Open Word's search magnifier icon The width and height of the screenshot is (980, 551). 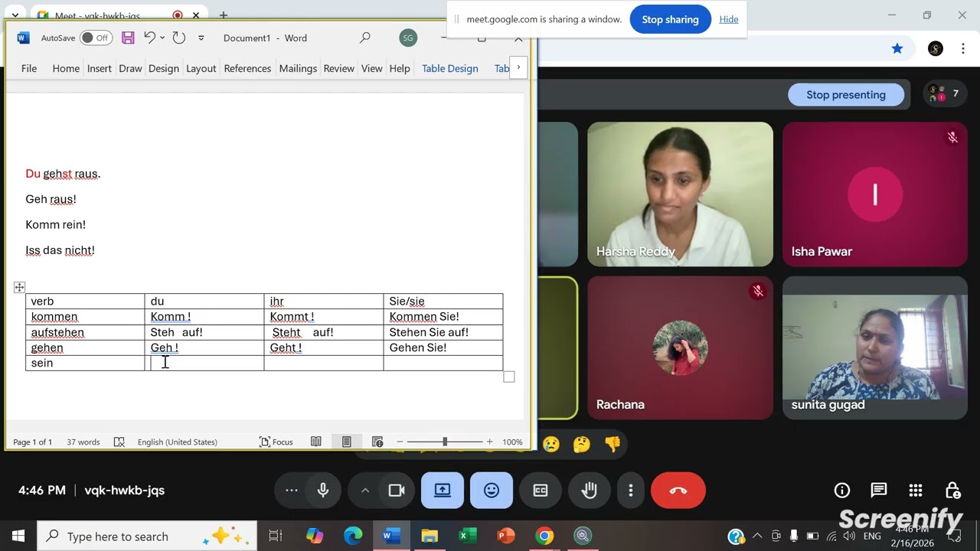pos(365,37)
